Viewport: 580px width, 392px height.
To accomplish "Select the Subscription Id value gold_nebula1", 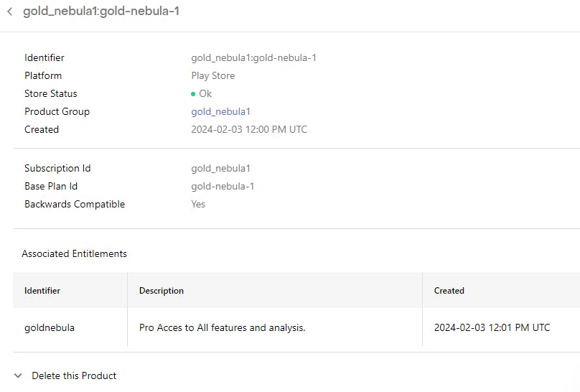I will pos(220,168).
